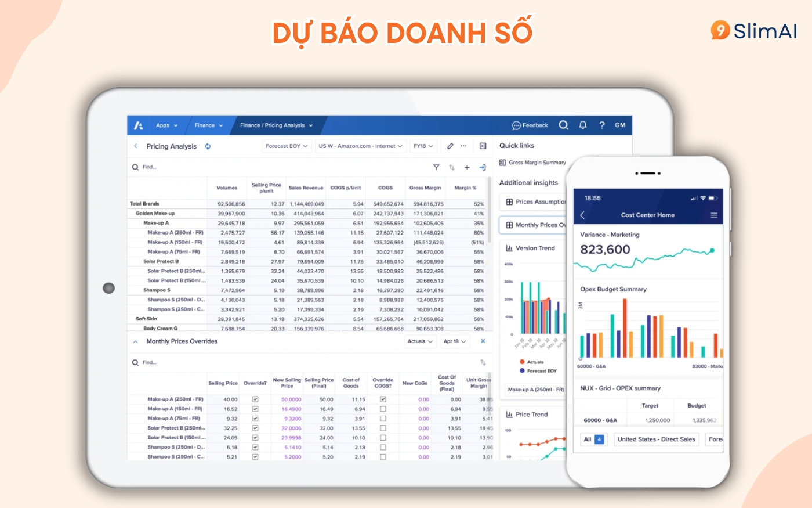Toggle Override? for Solar Protect B (250ml) row
This screenshot has width=812, height=508.
[255, 428]
